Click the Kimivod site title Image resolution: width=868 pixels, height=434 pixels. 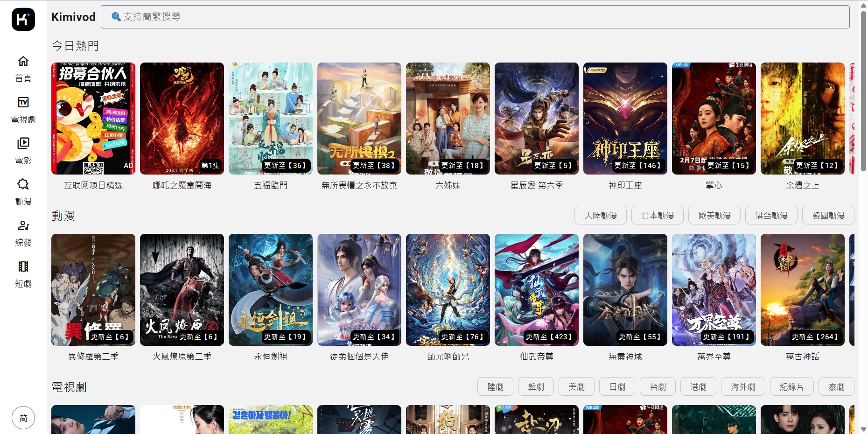[73, 17]
